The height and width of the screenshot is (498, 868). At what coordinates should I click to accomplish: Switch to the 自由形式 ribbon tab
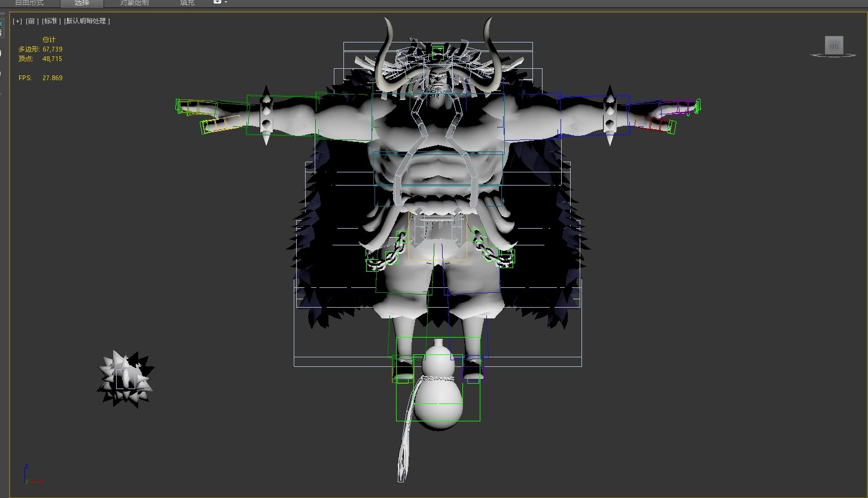pyautogui.click(x=29, y=2)
